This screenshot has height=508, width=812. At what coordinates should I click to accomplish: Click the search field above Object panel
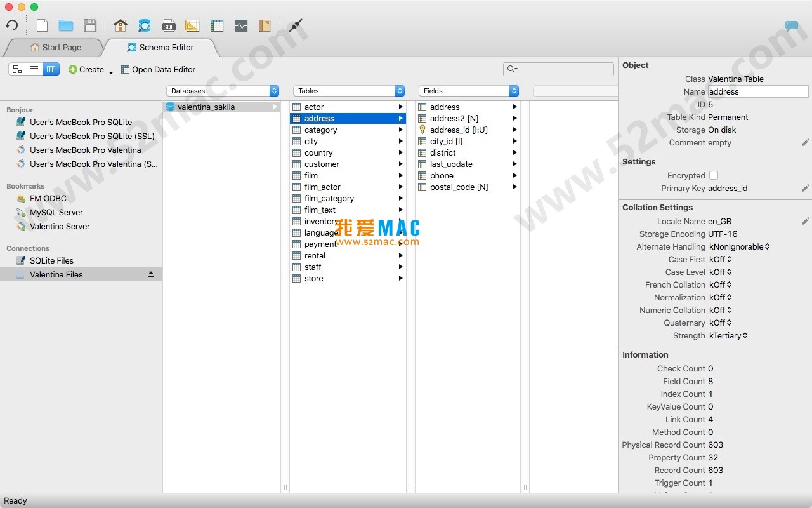(558, 69)
